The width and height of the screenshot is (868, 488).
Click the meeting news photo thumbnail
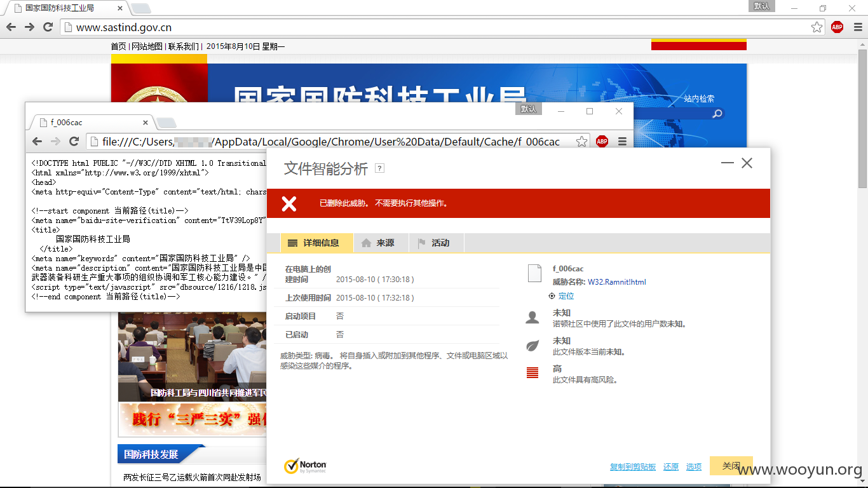pos(193,357)
